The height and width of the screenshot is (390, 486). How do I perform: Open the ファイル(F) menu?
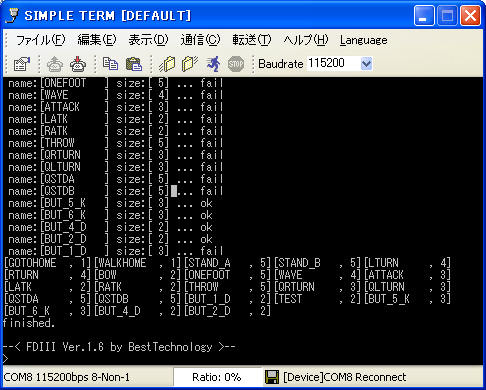point(41,40)
